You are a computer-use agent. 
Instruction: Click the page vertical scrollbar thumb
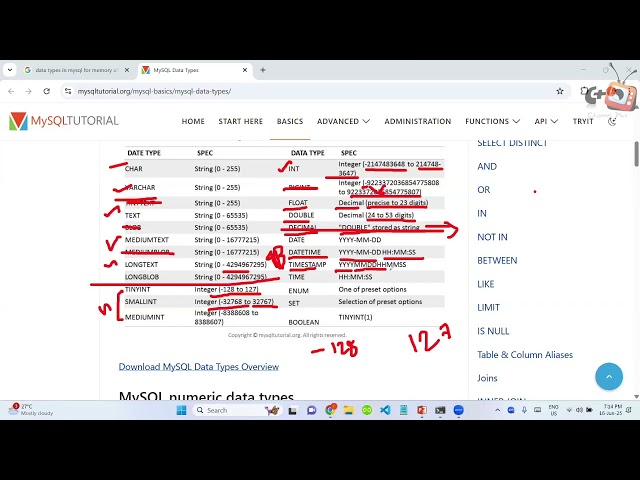coord(636,154)
